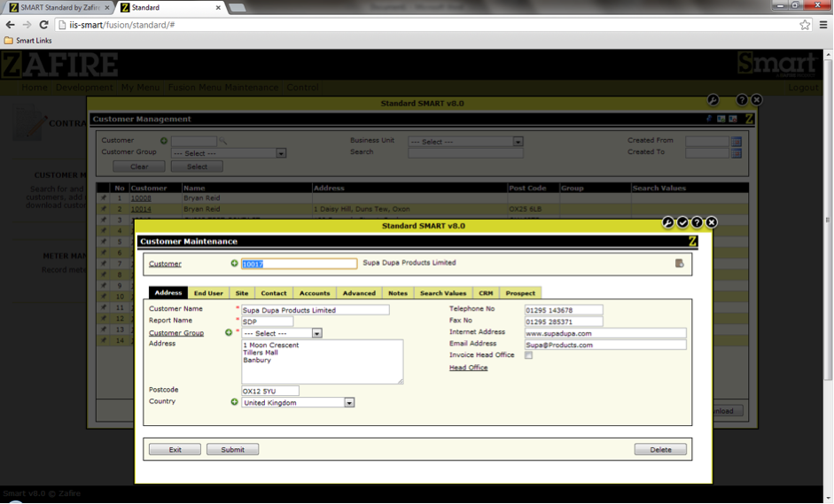Switch to the Accounts tab
This screenshot has width=834, height=504.
click(315, 293)
